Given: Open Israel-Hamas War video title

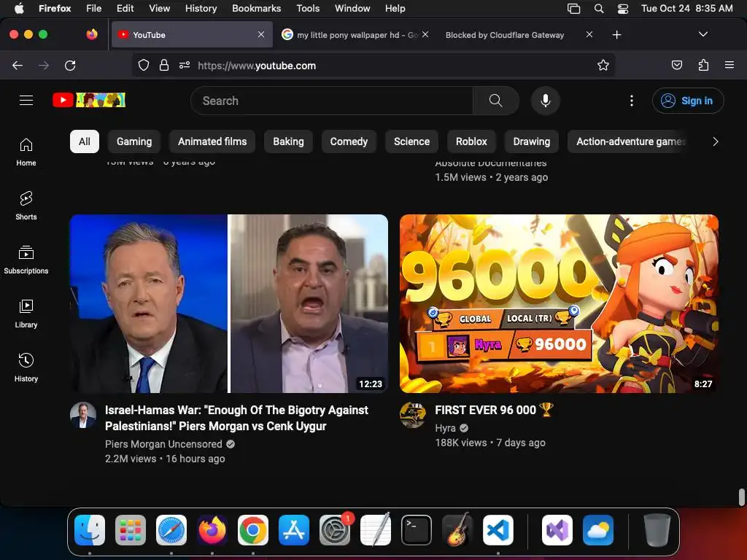Looking at the screenshot, I should click(x=237, y=418).
